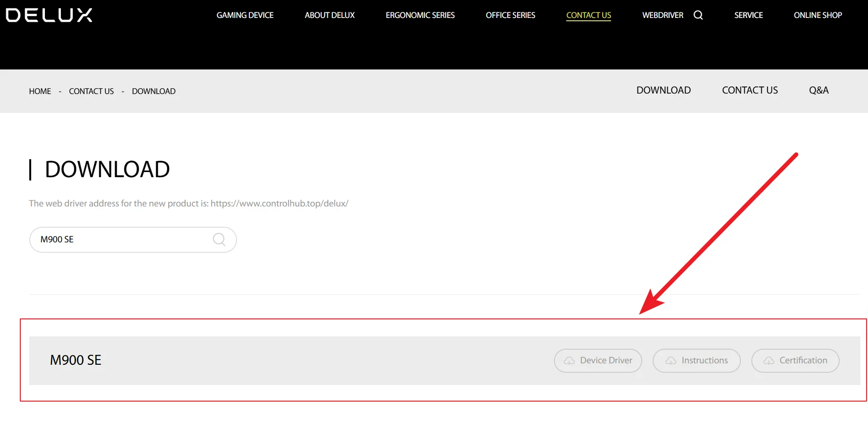
Task: Download the M900 SE Certification
Action: (795, 360)
